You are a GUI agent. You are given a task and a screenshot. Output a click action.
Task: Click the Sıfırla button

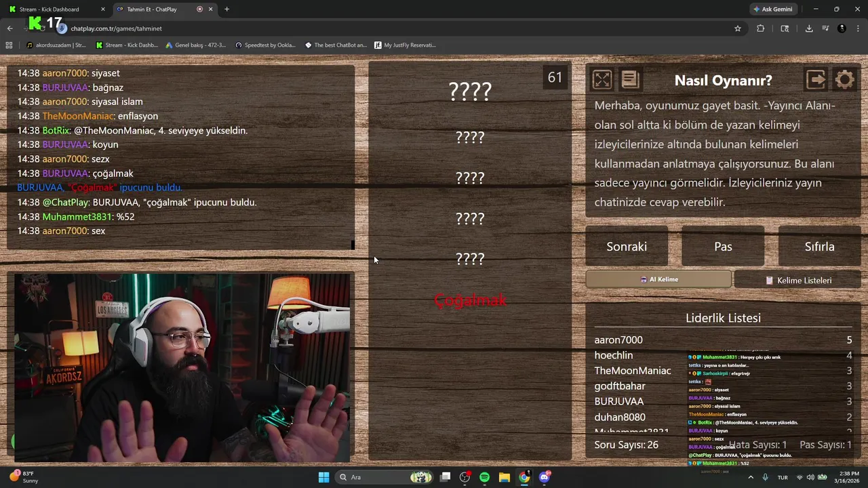point(819,247)
